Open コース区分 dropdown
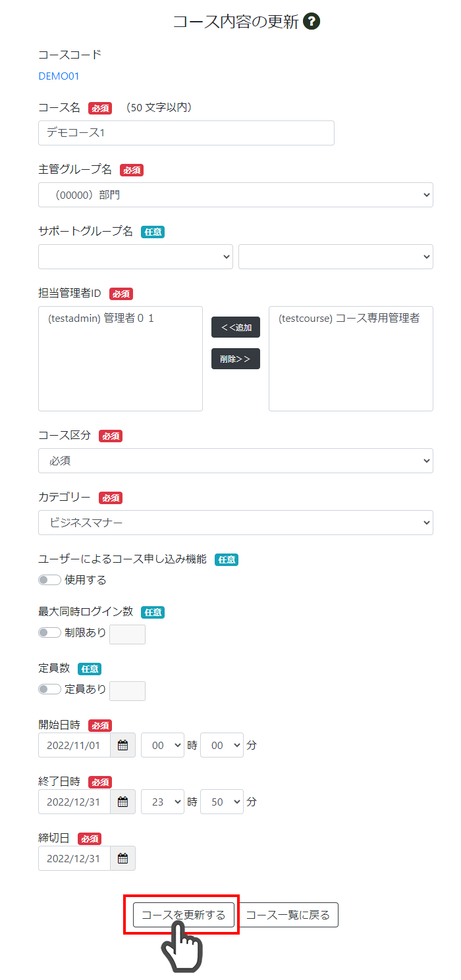 236,461
